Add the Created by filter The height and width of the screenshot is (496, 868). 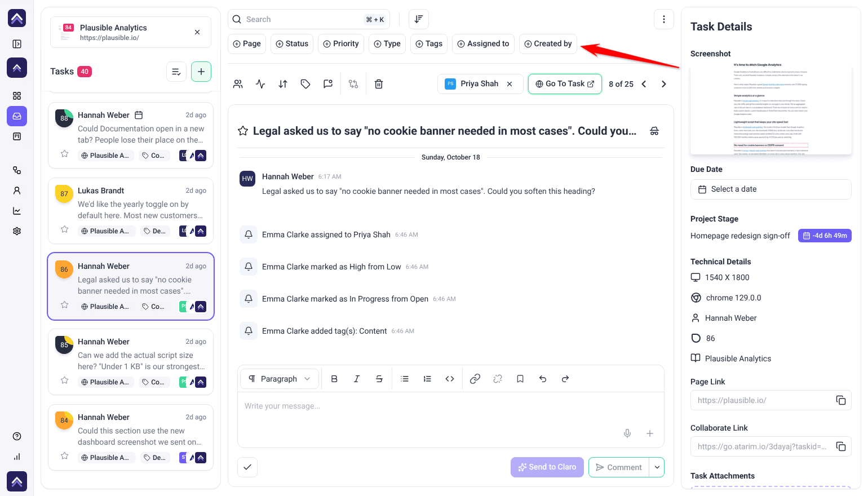548,43
